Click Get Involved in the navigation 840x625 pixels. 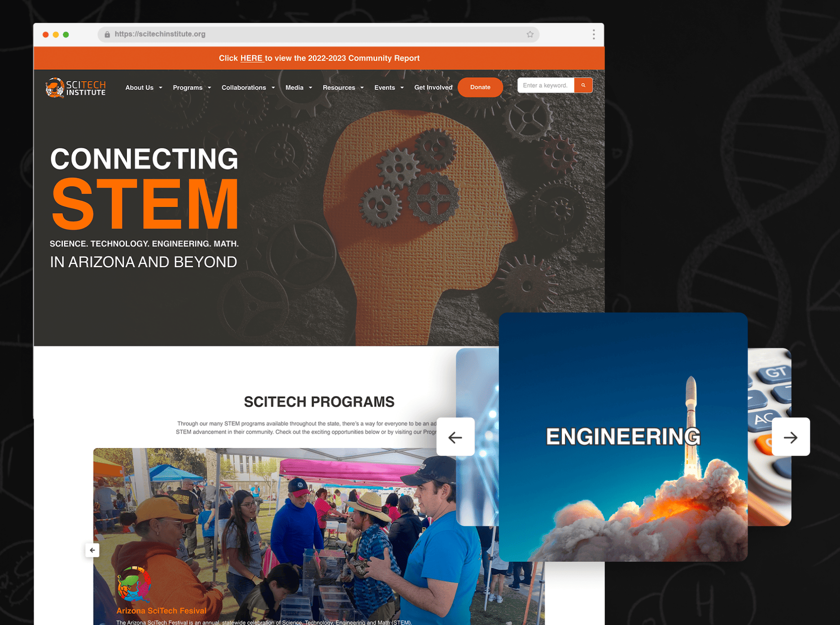point(433,88)
